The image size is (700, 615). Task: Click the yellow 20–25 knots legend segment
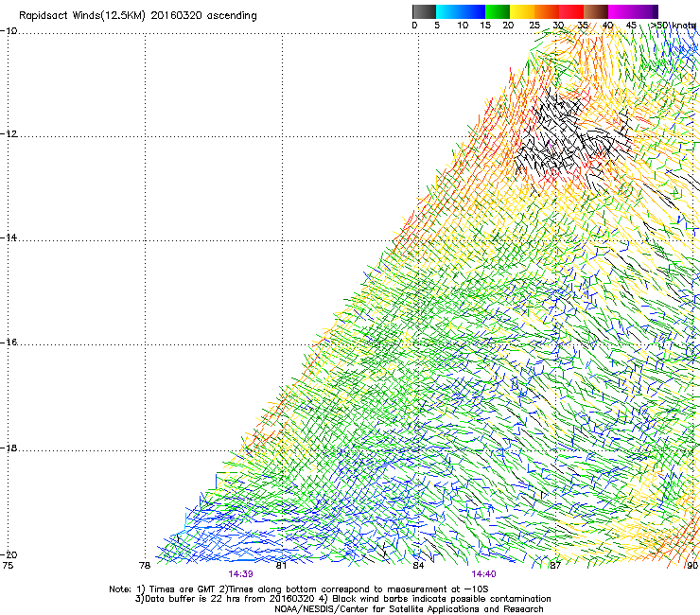coord(522,11)
